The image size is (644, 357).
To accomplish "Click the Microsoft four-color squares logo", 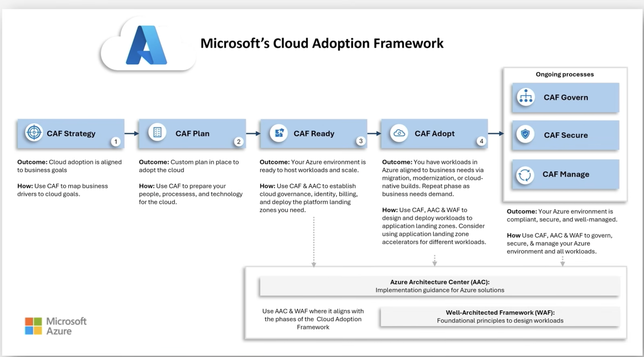I will tap(33, 326).
